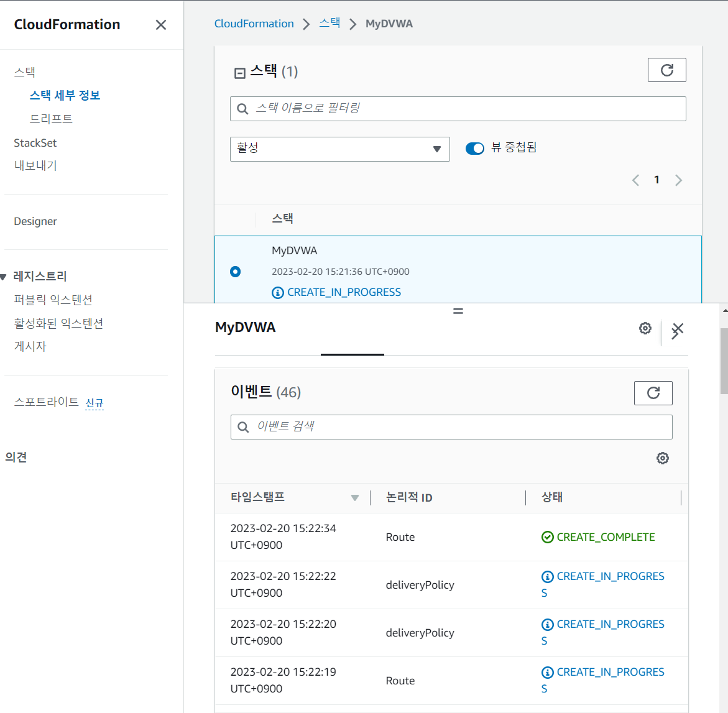728x713 pixels.
Task: Click the 논리적 ID column header
Action: pos(409,498)
